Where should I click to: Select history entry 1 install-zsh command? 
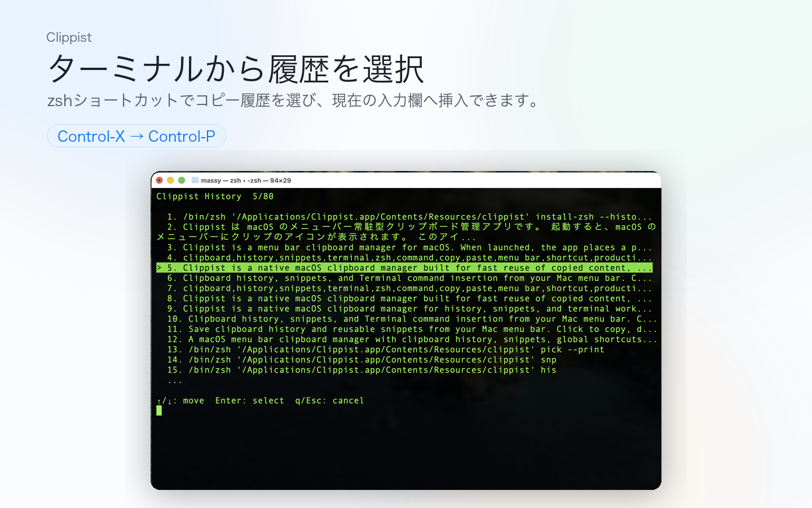coord(409,217)
